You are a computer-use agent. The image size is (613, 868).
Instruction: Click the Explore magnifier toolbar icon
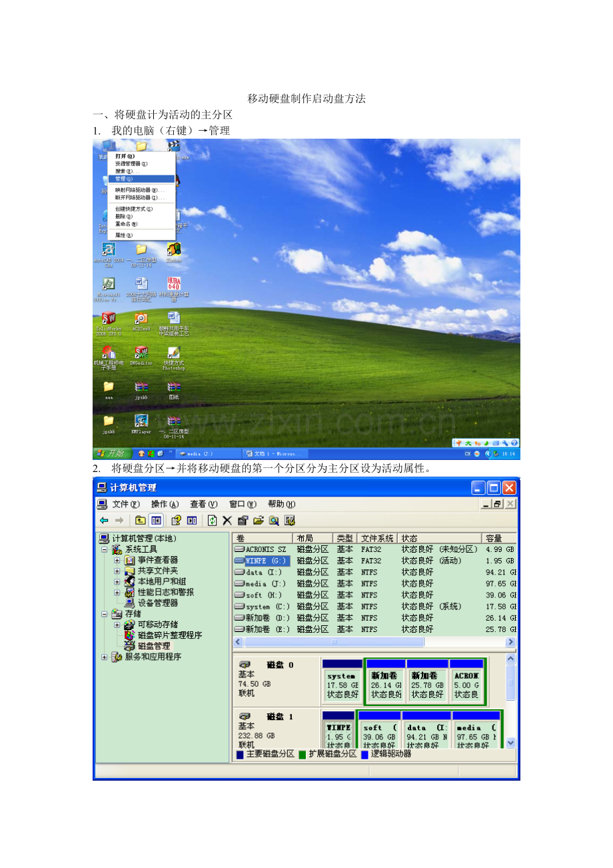(273, 521)
